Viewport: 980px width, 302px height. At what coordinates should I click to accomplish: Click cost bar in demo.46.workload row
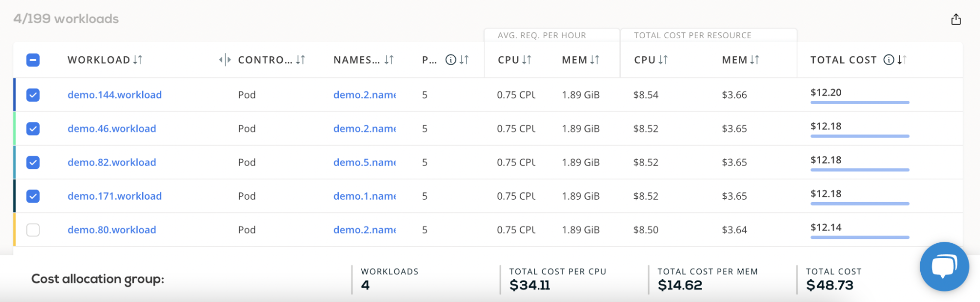coord(860,136)
